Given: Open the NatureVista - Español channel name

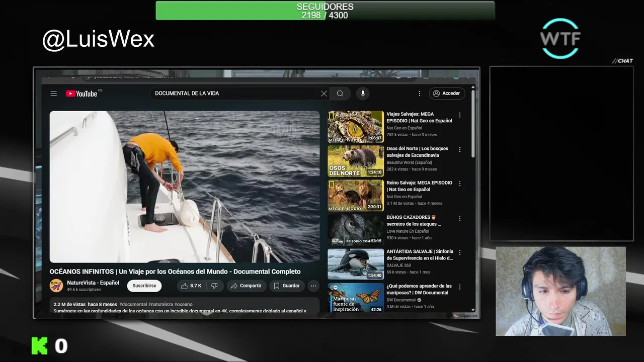Looking at the screenshot, I should click(93, 283).
